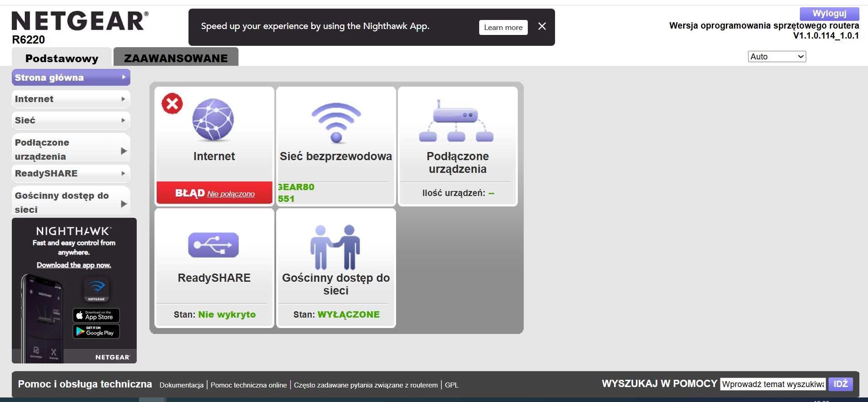Click the red error X icon
Image resolution: width=868 pixels, height=402 pixels.
point(172,103)
